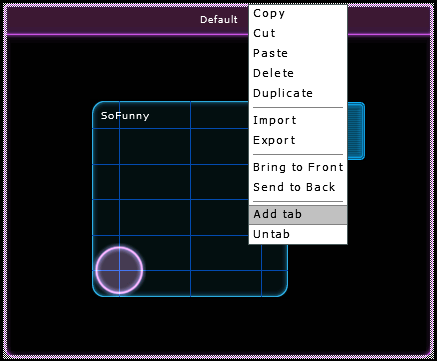Click the Default tab header
This screenshot has height=361, width=437.
click(x=219, y=20)
